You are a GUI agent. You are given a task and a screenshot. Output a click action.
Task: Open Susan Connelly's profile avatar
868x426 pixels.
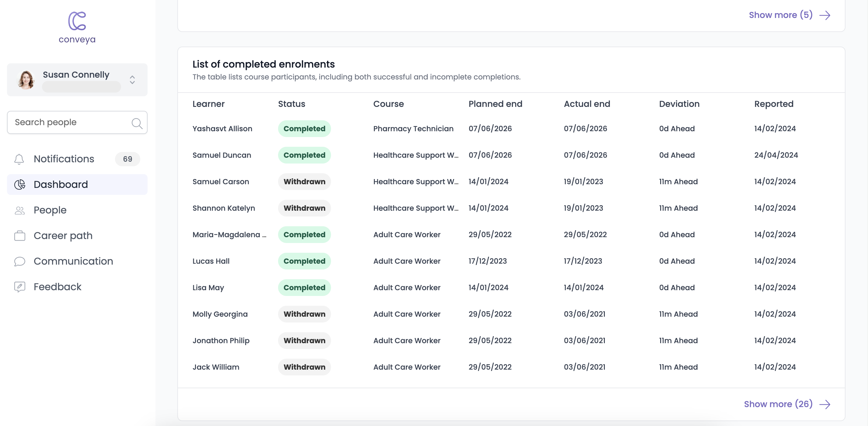tap(26, 80)
